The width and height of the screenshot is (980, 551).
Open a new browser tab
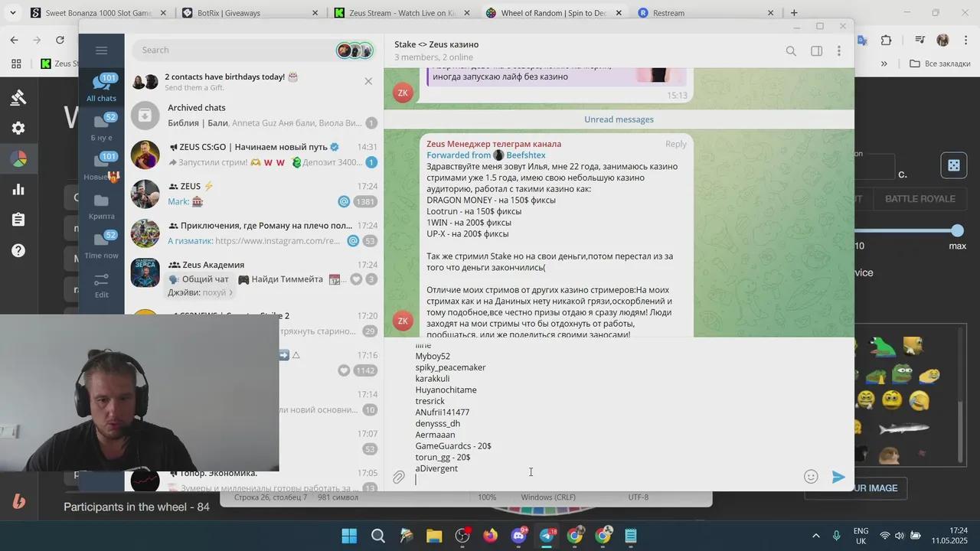point(794,13)
